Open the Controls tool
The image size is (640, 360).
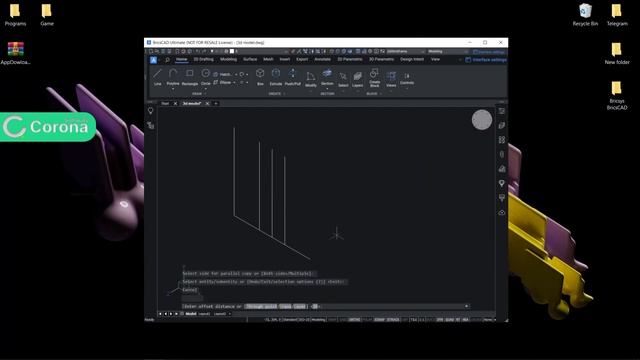click(x=407, y=79)
